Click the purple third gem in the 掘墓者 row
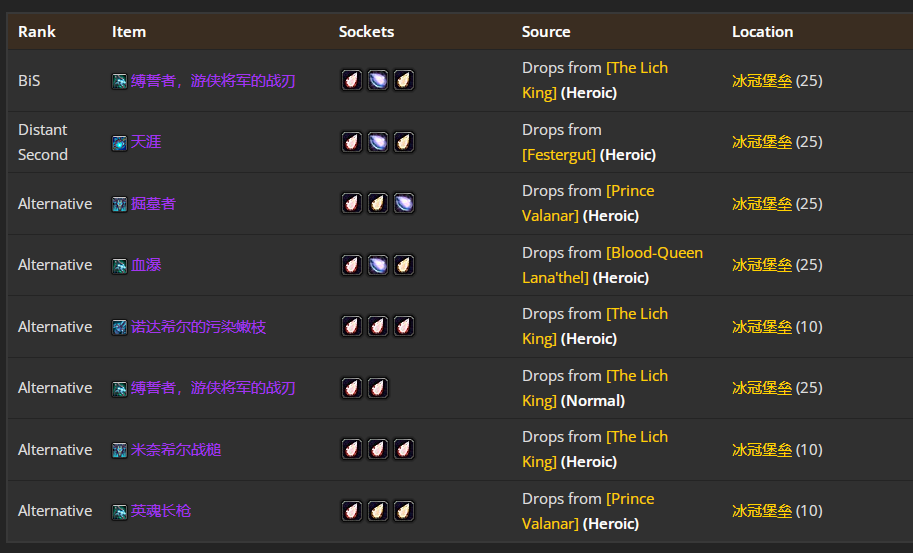 (x=403, y=203)
